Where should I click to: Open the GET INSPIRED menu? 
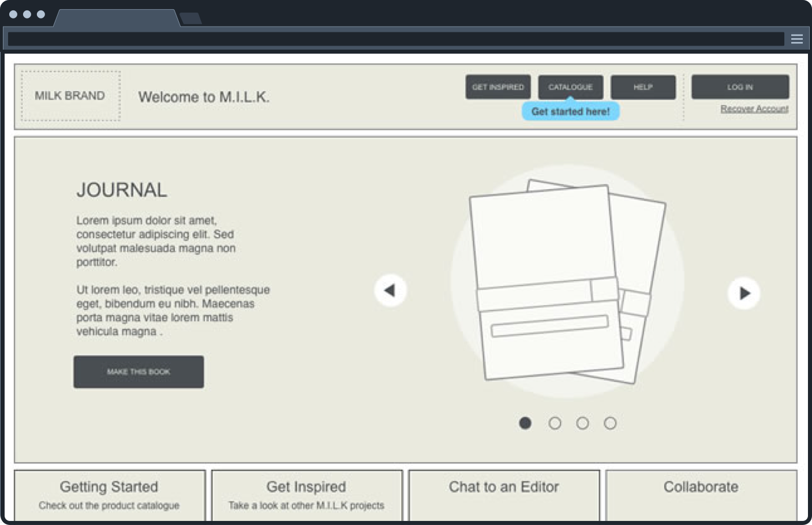point(497,87)
